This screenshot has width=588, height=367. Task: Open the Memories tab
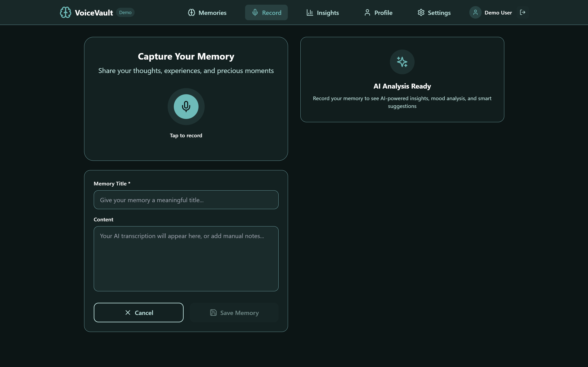207,13
